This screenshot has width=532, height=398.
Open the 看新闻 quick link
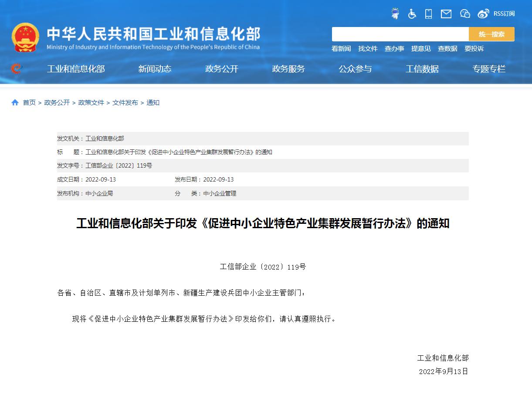pyautogui.click(x=341, y=49)
